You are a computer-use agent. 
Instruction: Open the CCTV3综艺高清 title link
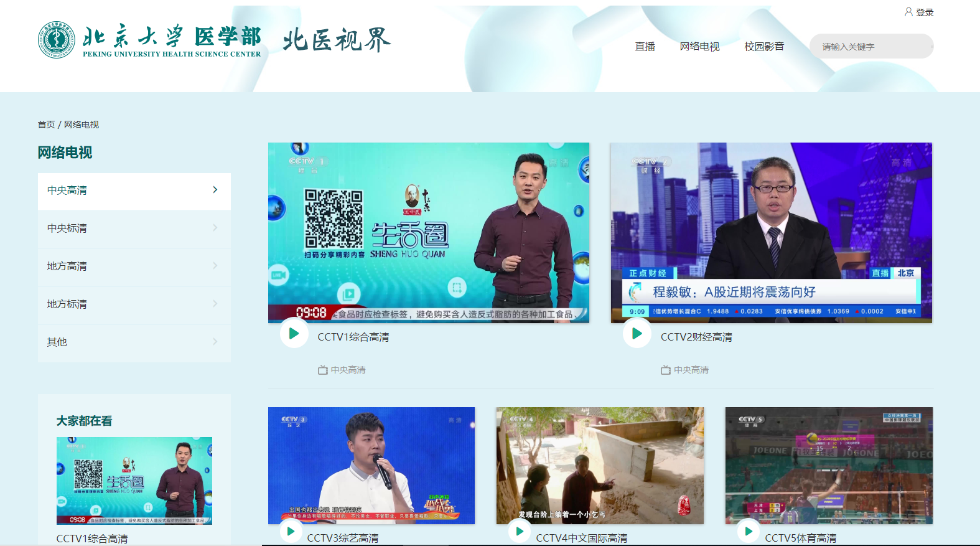click(343, 538)
